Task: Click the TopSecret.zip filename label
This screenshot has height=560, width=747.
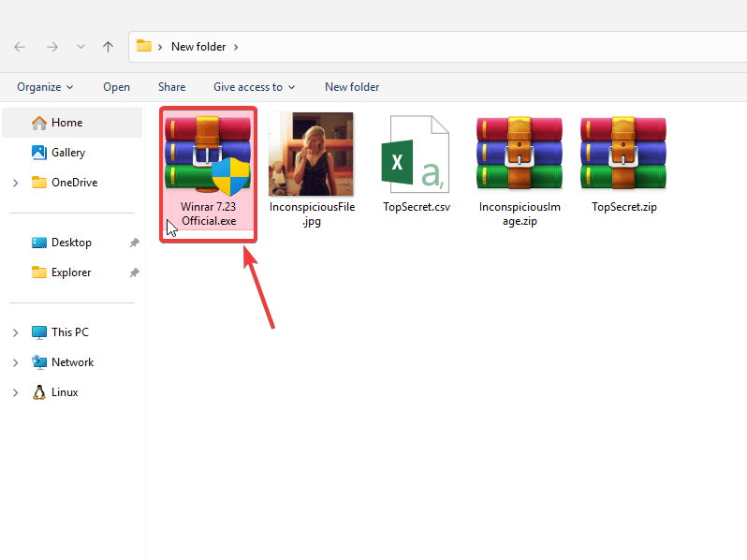Action: [x=624, y=207]
